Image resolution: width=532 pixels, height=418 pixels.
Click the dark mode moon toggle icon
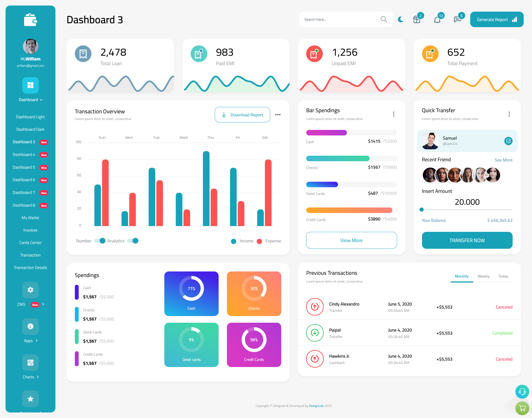[x=401, y=19]
